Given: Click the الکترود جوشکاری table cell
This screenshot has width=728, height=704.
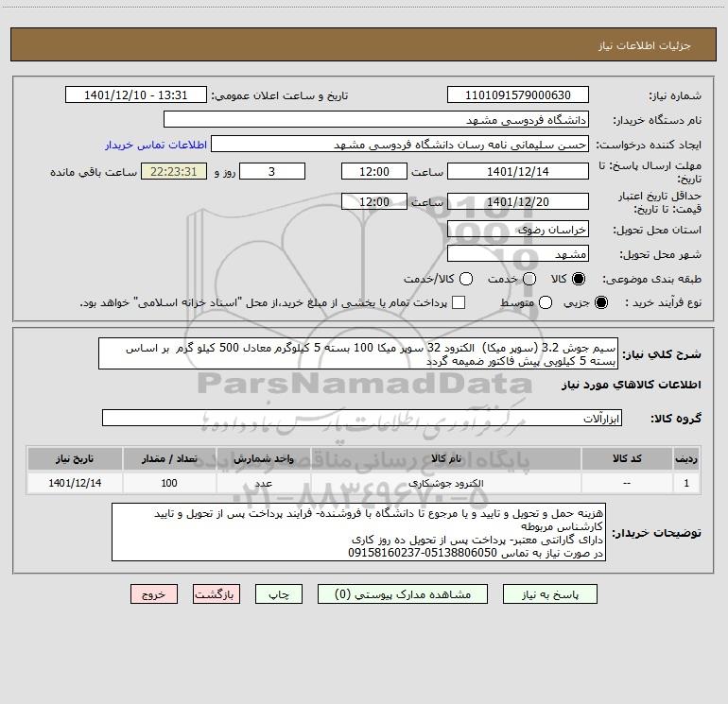Looking at the screenshot, I should (446, 483).
